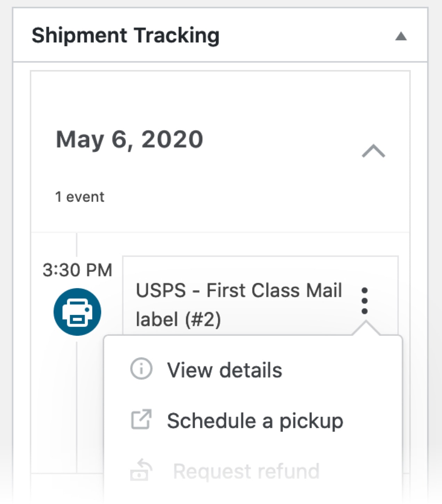Viewport: 442px width, 504px height.
Task: Click the printer label icon for the USPS event
Action: 77,311
